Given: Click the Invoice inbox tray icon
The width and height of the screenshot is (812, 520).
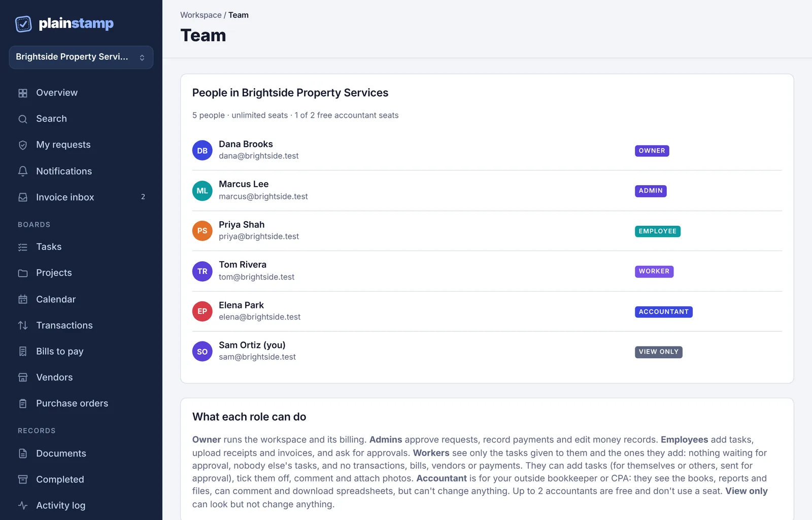Looking at the screenshot, I should (23, 197).
